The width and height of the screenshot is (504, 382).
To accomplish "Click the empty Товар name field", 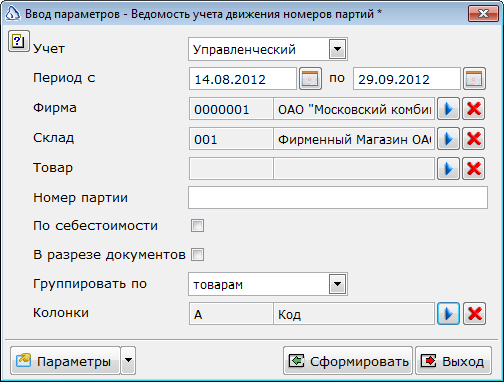I will click(x=354, y=168).
